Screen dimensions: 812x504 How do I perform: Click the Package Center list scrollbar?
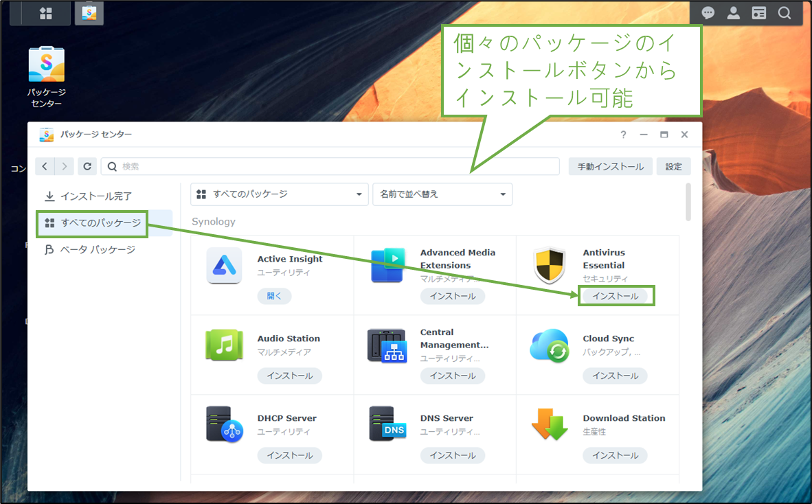[688, 202]
